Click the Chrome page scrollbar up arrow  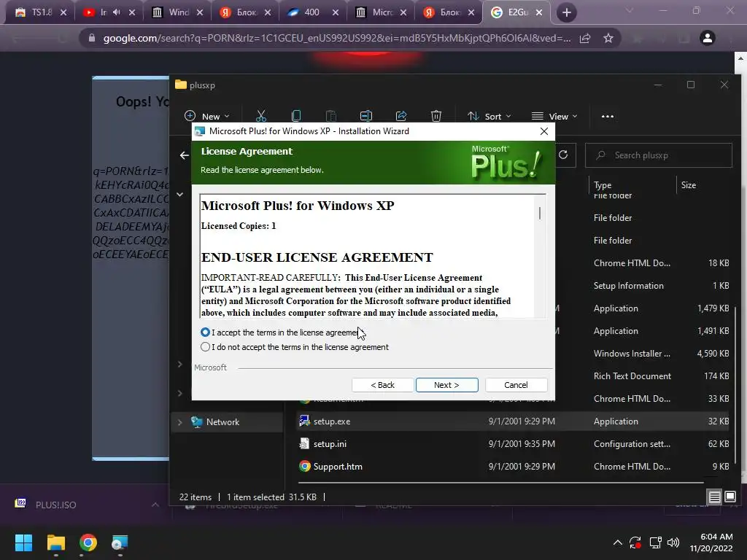[x=740, y=58]
